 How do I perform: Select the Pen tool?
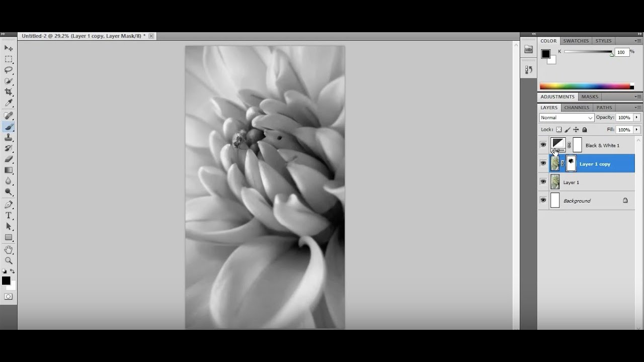click(x=9, y=205)
